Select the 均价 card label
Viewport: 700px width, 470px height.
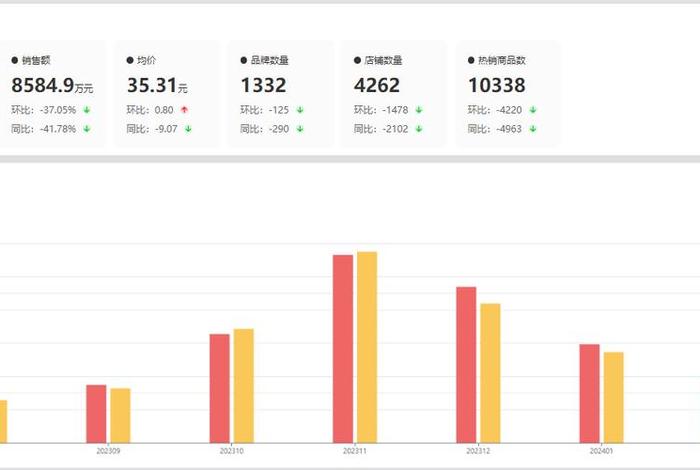146,60
